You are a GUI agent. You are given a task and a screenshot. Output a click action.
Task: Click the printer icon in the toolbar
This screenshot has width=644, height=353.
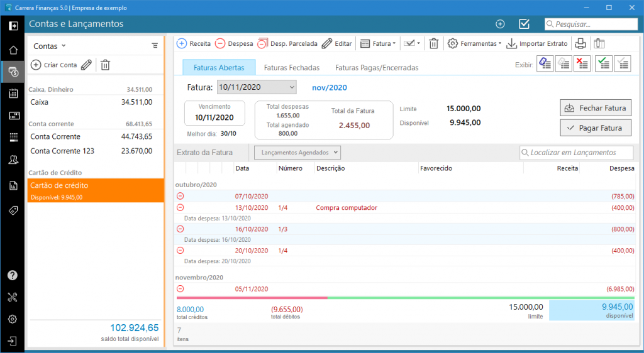tap(581, 44)
